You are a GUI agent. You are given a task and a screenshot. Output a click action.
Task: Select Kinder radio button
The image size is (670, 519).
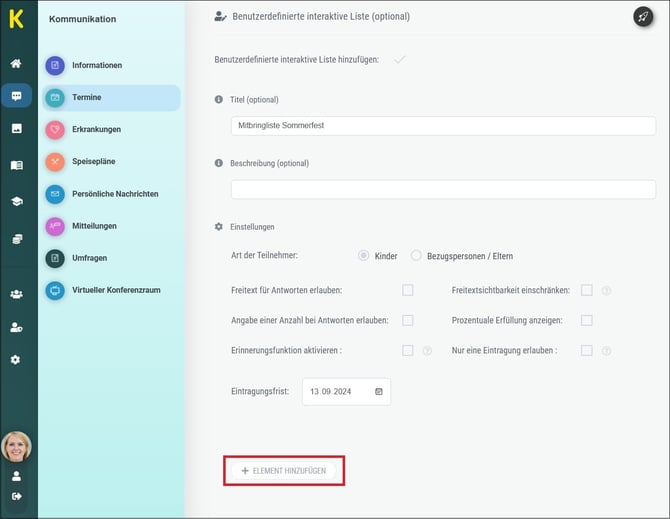[x=363, y=255]
